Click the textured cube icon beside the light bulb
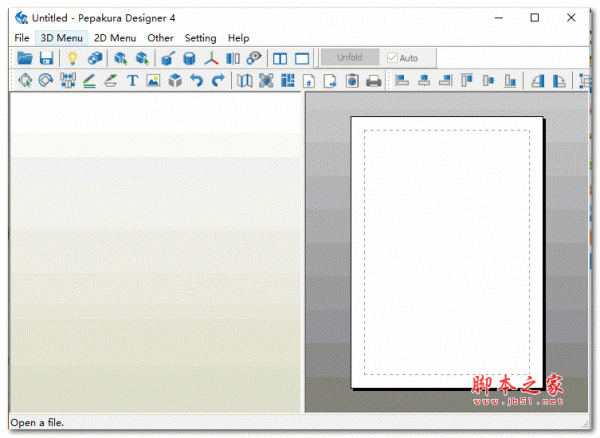This screenshot has width=600, height=438. point(95,58)
